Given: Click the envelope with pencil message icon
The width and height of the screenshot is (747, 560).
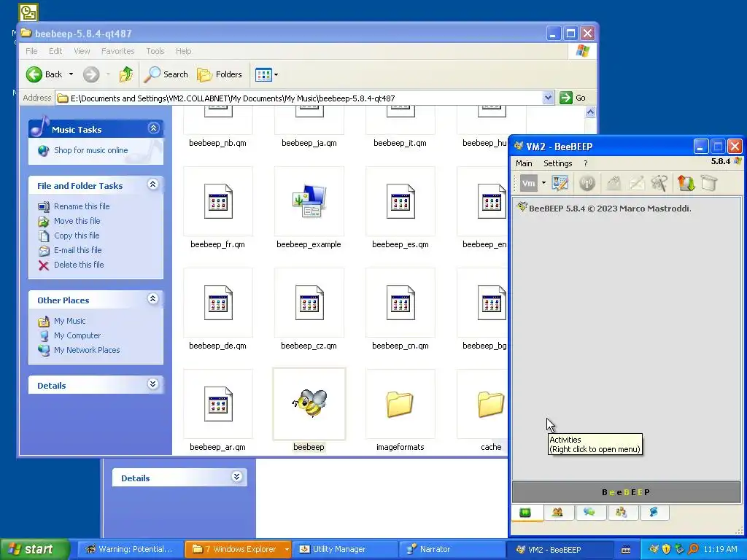Looking at the screenshot, I should 636,183.
